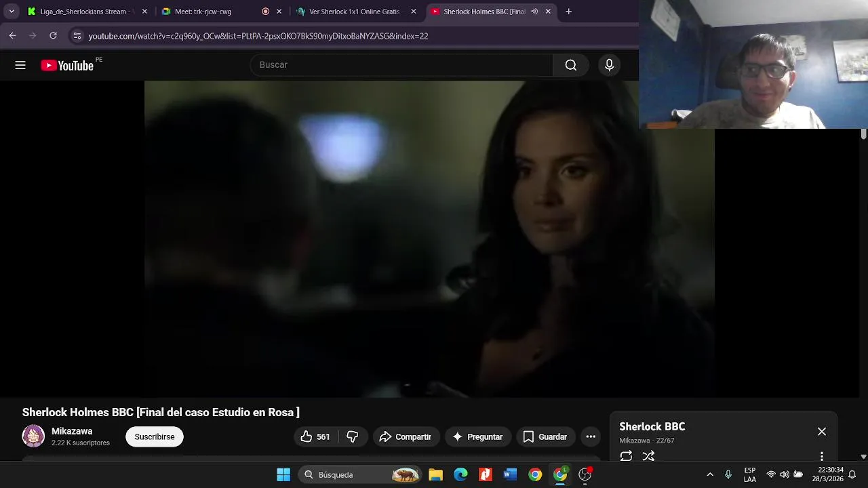Open the Preguntar AI assistant
The image size is (868, 488).
tap(477, 437)
